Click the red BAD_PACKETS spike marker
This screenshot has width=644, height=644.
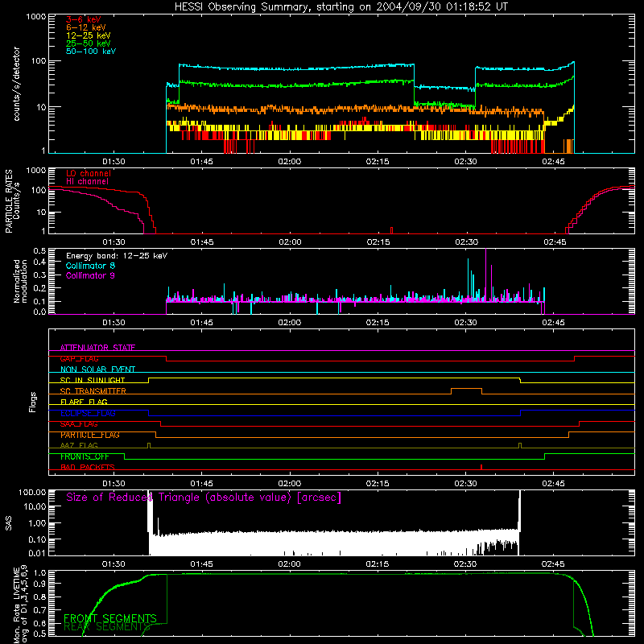coord(481,467)
